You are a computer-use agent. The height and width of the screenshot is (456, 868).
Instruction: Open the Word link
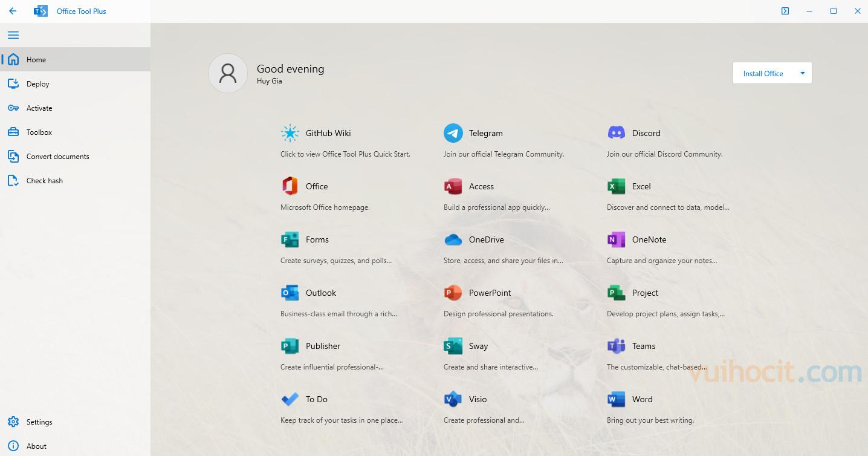[x=642, y=399]
